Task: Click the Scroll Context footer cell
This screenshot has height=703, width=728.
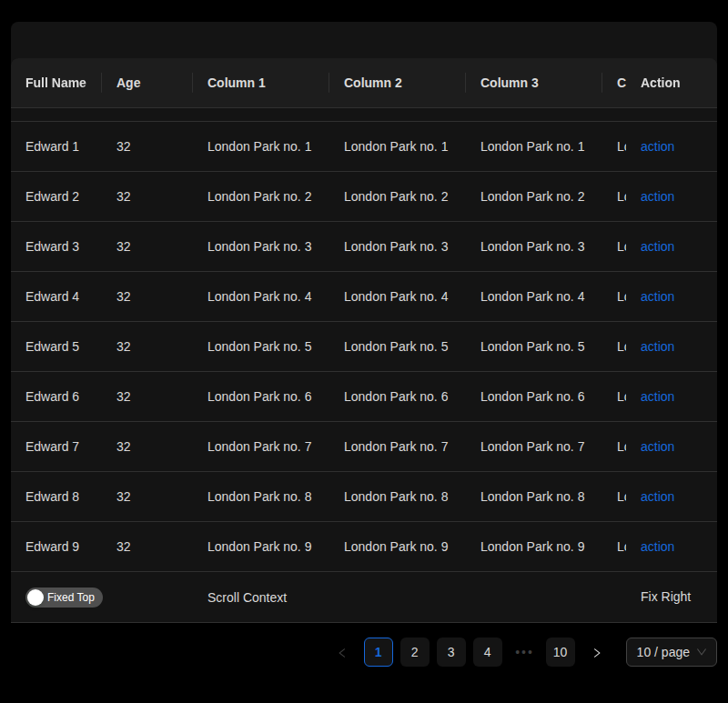Action: tap(248, 598)
